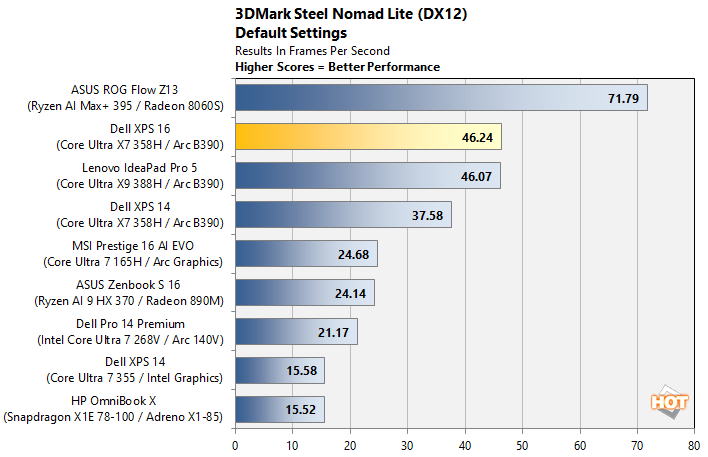Click the HP OmniBook X label

113,401
